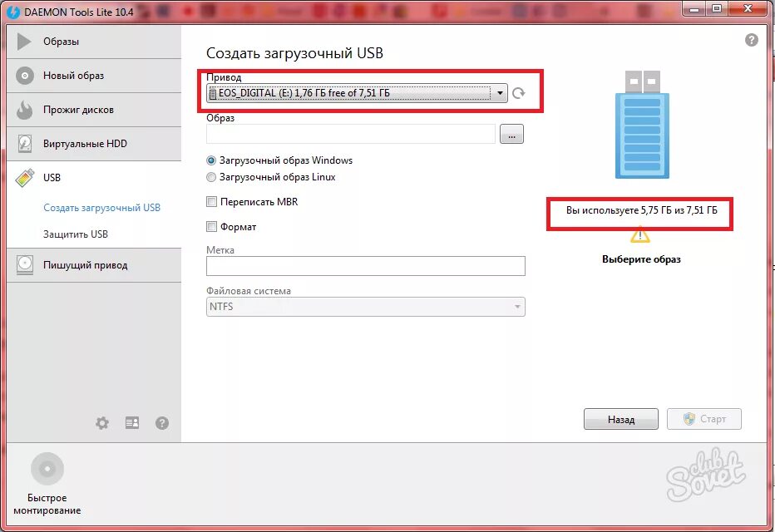The width and height of the screenshot is (775, 532).
Task: Open the Новый образ menu item
Action: pyautogui.click(x=94, y=76)
